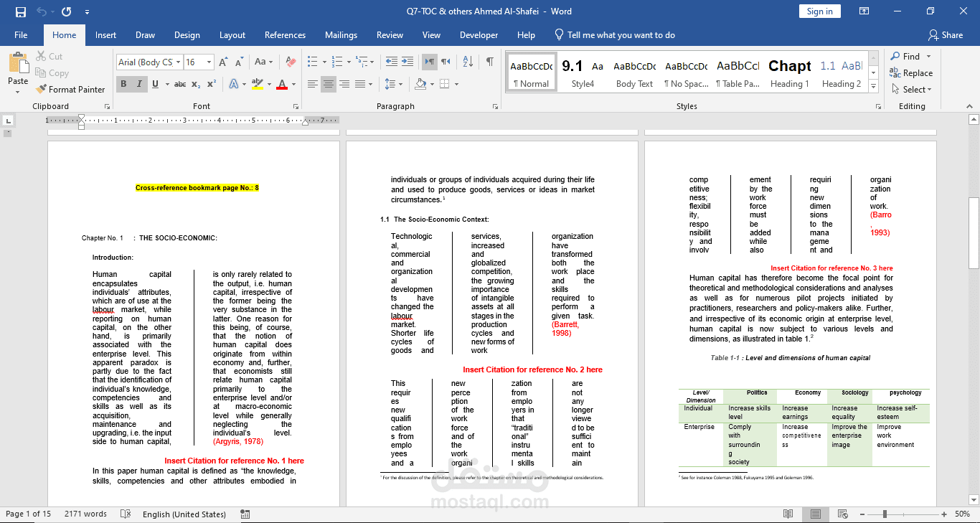Image resolution: width=980 pixels, height=523 pixels.
Task: Expand the Styles gallery More button
Action: [873, 88]
